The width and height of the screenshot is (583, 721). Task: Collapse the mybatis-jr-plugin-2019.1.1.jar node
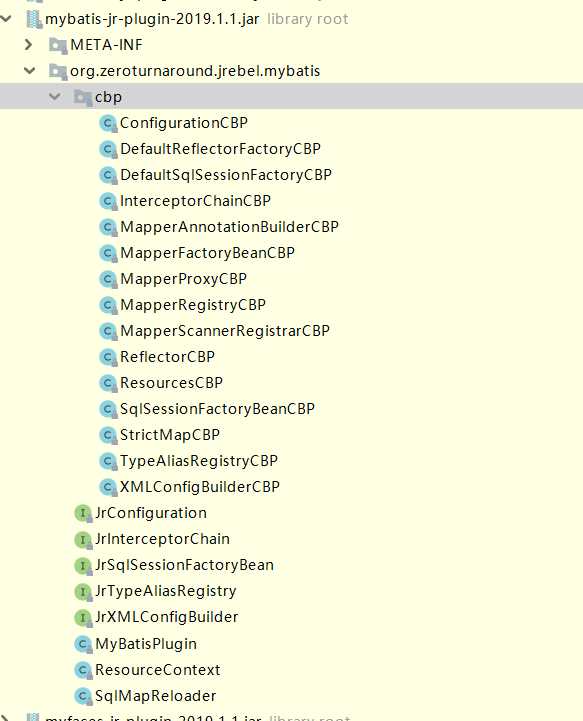(x=6, y=19)
